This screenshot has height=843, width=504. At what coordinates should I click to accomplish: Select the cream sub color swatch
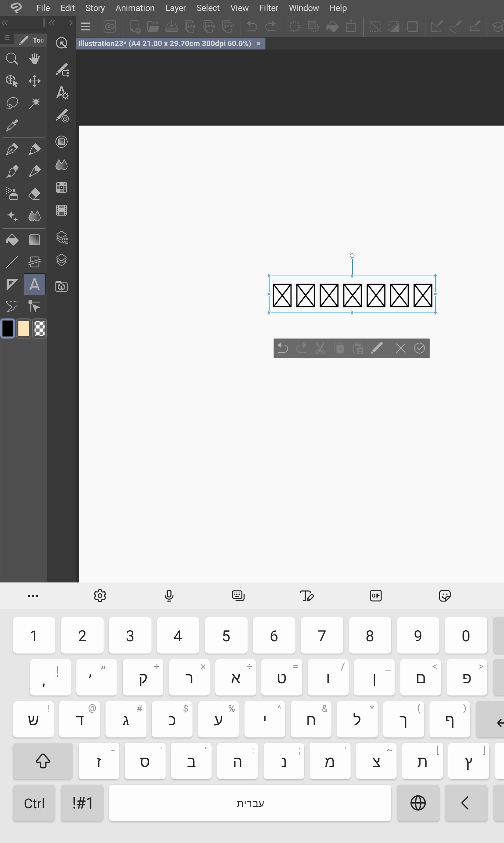pos(23,328)
